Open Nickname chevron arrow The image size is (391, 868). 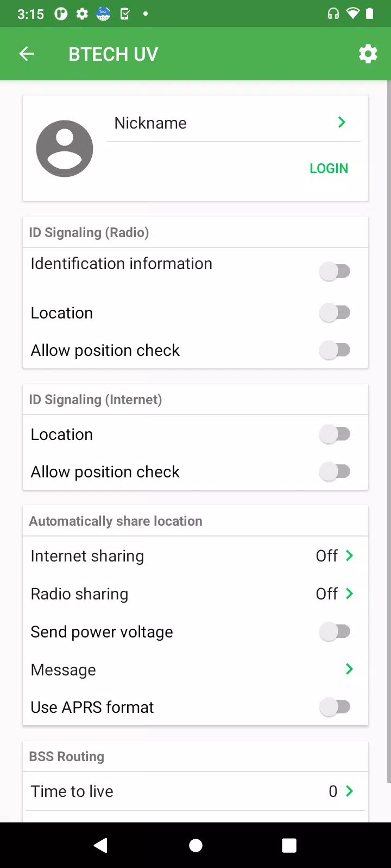(342, 122)
